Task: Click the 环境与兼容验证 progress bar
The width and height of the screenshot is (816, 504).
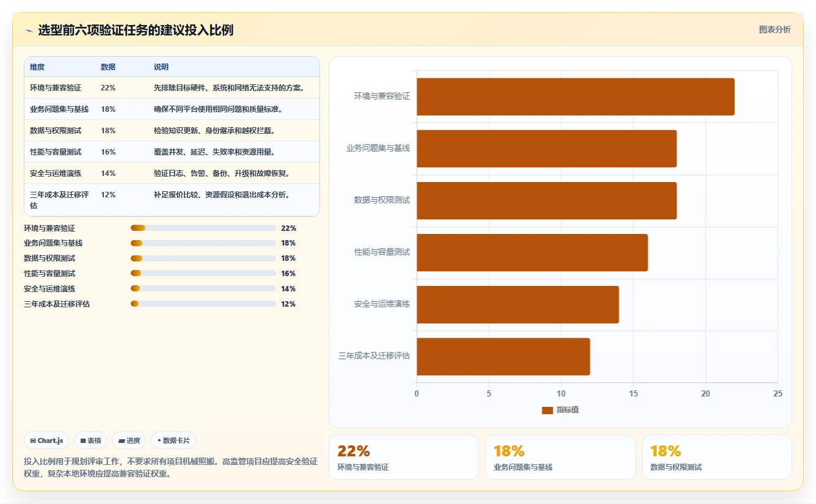Action: (203, 228)
